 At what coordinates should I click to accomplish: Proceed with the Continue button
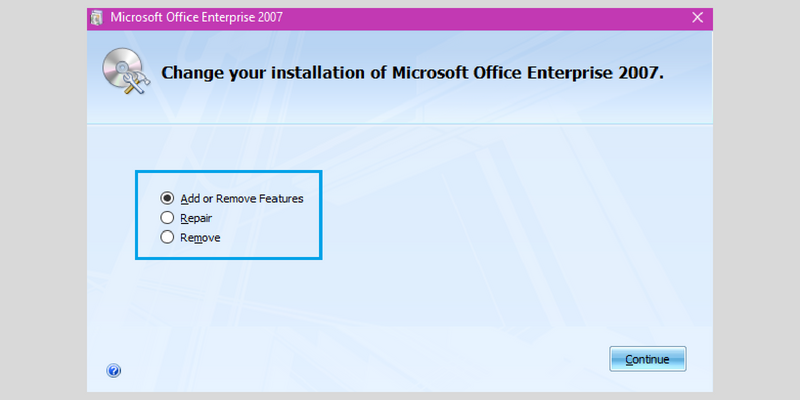tap(647, 359)
